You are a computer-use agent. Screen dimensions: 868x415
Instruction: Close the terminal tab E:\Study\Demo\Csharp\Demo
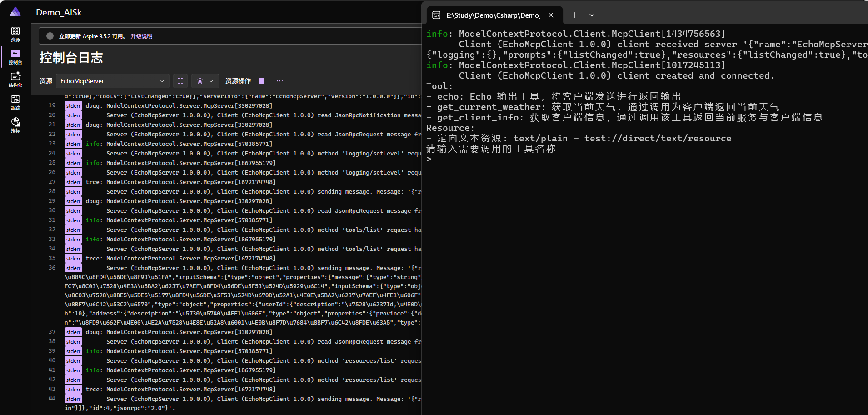(551, 15)
